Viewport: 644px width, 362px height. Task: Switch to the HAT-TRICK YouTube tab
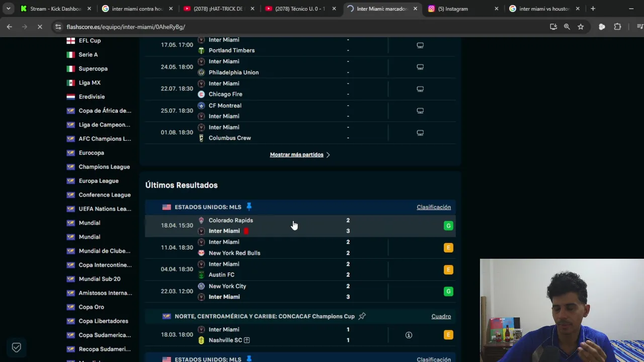click(x=217, y=9)
